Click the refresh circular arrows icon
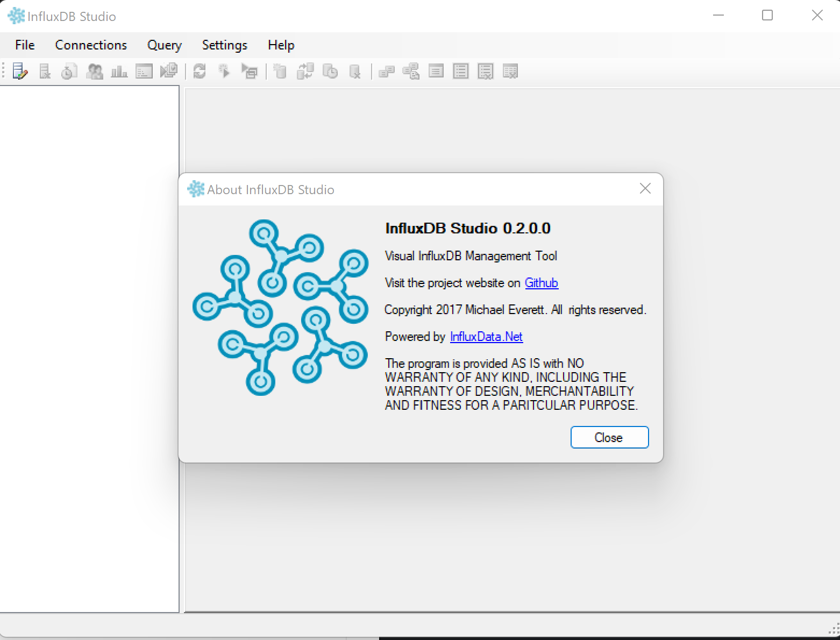 pyautogui.click(x=200, y=71)
